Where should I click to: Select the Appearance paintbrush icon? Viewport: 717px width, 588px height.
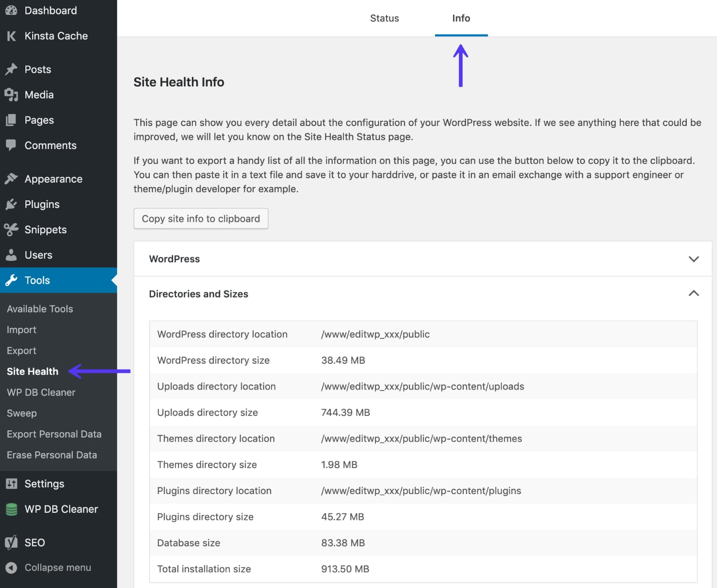coord(11,178)
